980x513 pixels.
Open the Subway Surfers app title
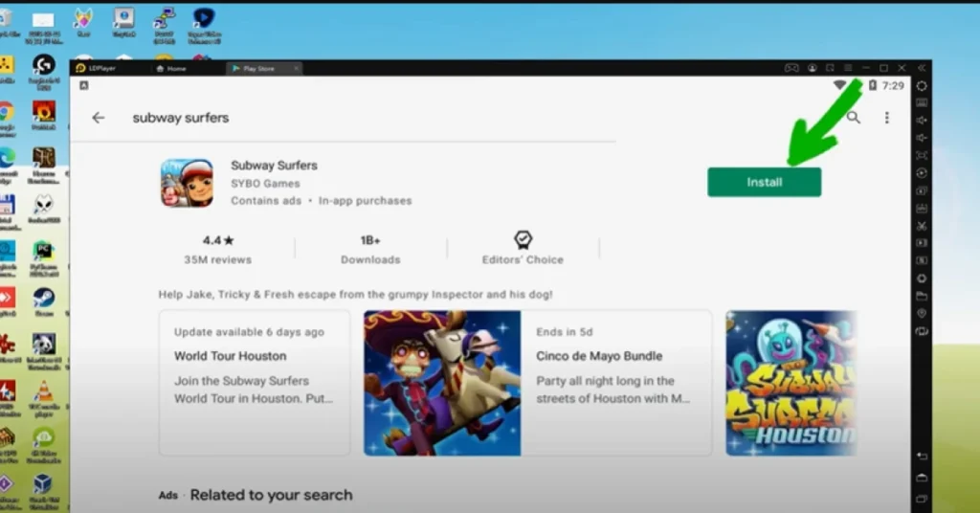(x=274, y=165)
